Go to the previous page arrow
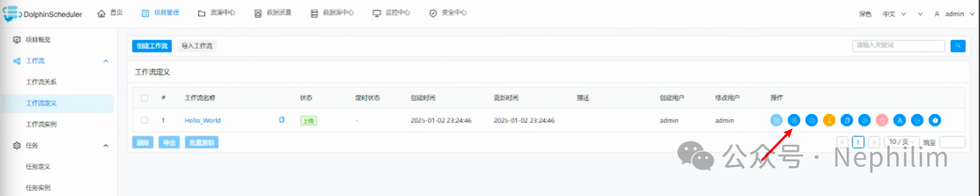 (842, 142)
